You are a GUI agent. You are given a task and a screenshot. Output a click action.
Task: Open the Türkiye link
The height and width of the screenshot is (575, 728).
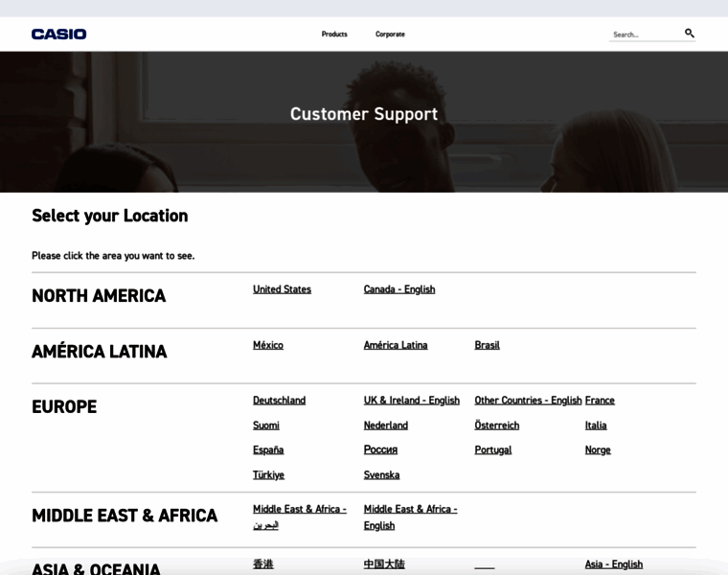pyautogui.click(x=268, y=475)
